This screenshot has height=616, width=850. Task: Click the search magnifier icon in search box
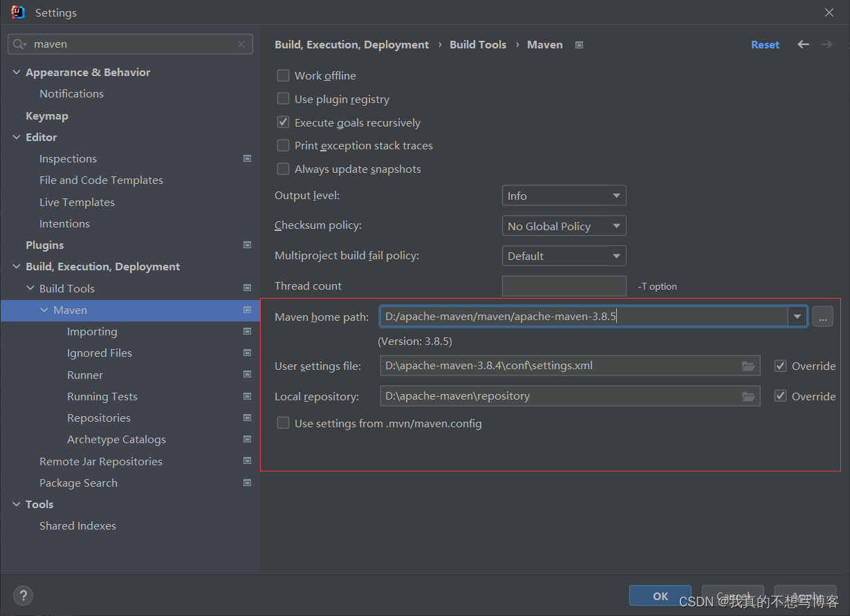pyautogui.click(x=19, y=44)
